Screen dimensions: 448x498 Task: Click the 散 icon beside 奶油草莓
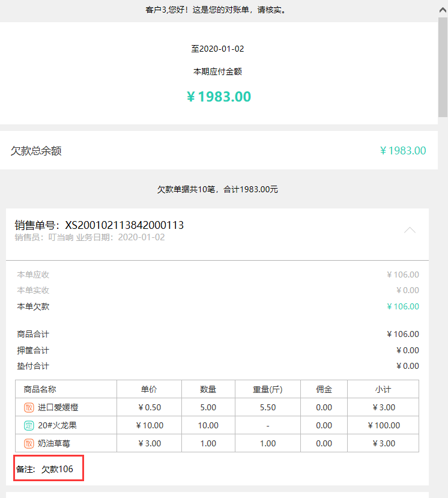pyautogui.click(x=29, y=443)
